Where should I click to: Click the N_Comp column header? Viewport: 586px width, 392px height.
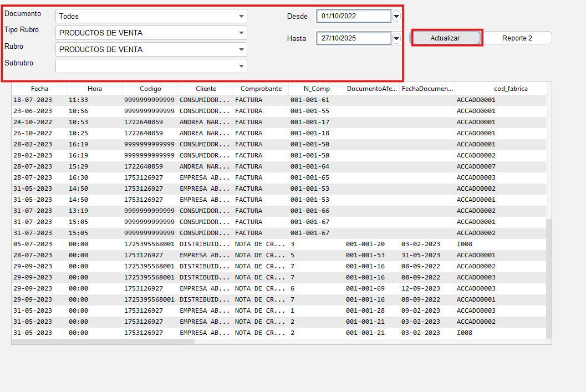point(317,89)
